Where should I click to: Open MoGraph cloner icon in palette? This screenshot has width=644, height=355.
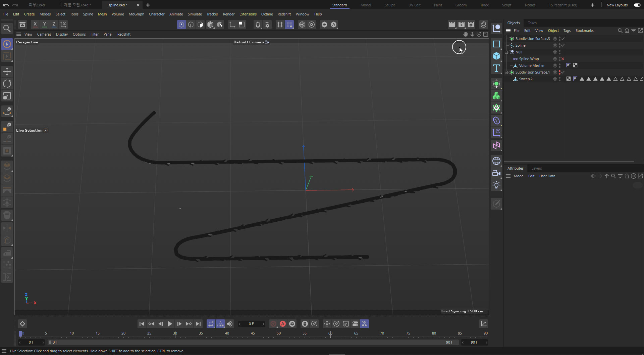click(496, 96)
